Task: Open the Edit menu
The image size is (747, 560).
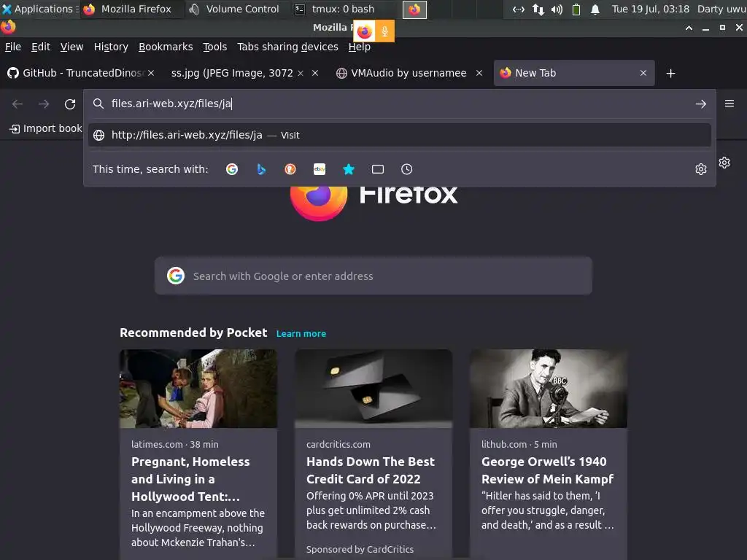Action: coord(41,47)
